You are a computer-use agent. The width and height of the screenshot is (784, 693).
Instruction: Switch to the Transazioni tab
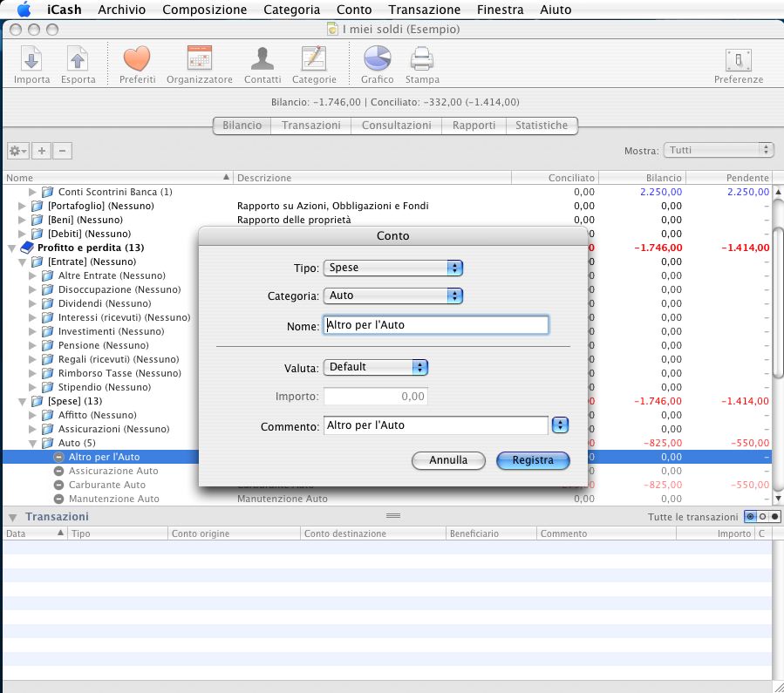311,126
